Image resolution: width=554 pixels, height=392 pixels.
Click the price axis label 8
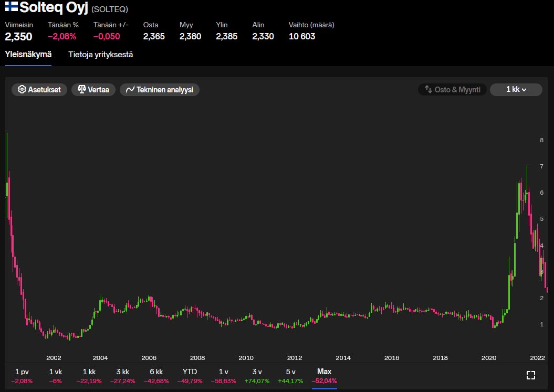(x=541, y=140)
